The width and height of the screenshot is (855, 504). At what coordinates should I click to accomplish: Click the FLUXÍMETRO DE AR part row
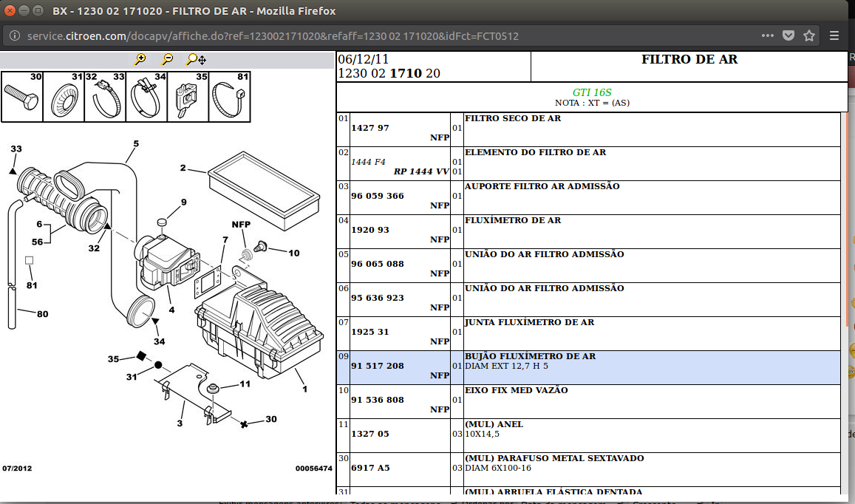pos(650,231)
